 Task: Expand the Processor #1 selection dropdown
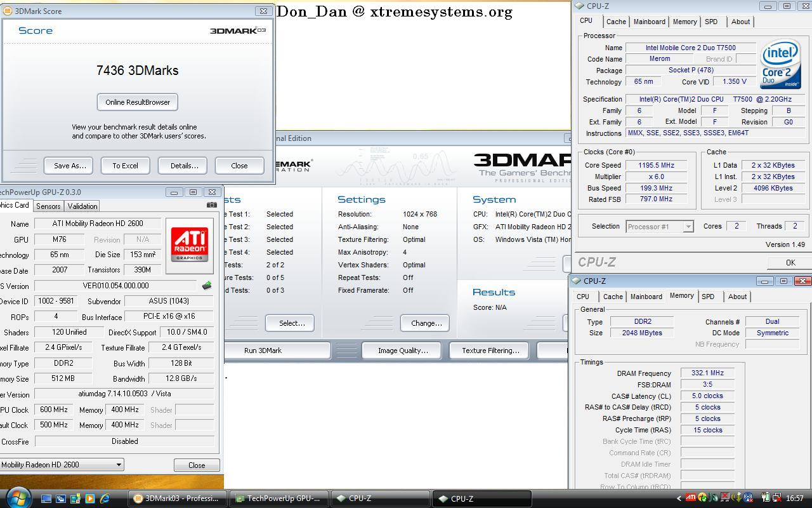click(688, 227)
